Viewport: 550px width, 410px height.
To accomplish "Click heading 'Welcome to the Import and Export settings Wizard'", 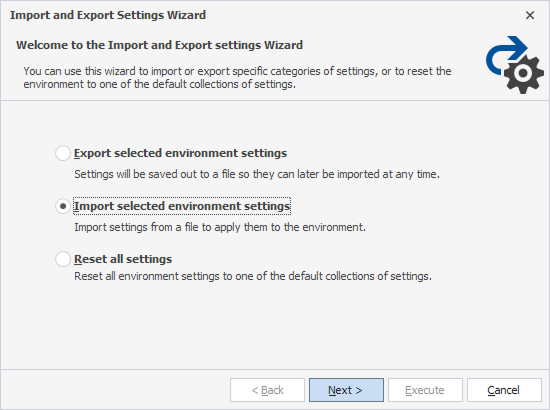I will [x=159, y=45].
